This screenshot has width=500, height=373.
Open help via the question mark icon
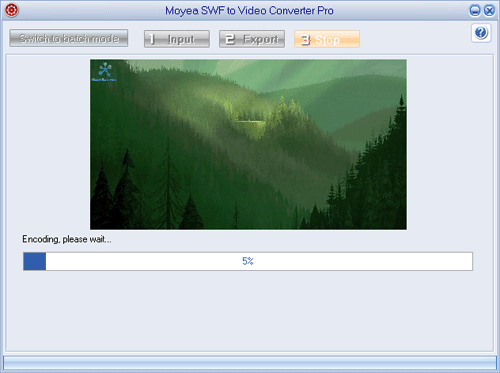pos(481,33)
